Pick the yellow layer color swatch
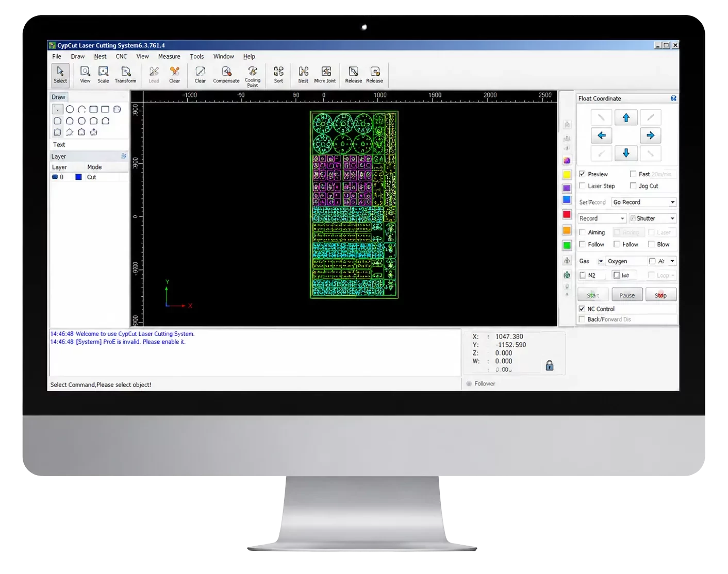728x574 pixels. [567, 175]
